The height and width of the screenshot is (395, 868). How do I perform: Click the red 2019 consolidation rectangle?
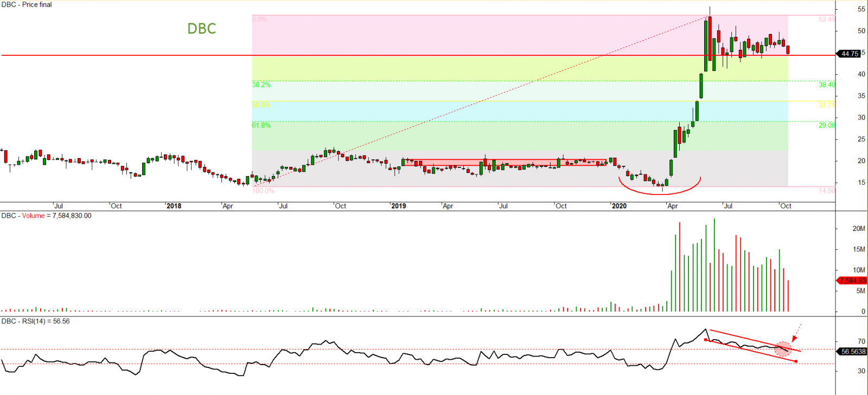point(505,163)
